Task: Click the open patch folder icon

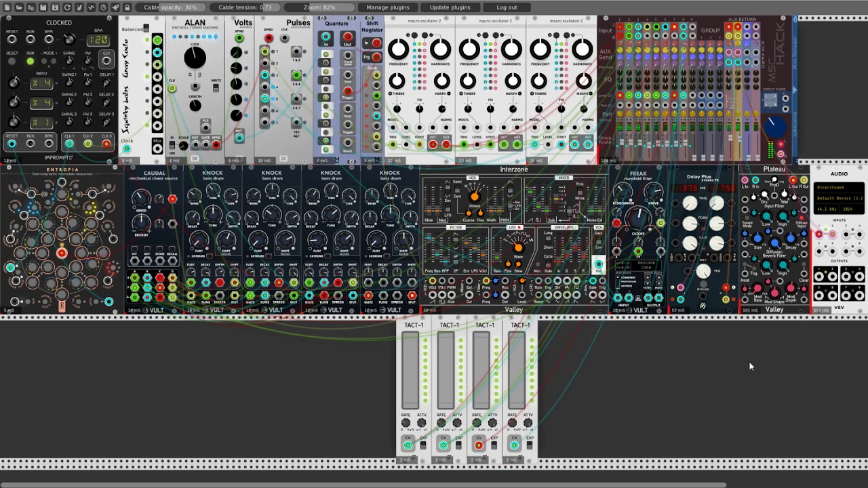Action: 19,7
